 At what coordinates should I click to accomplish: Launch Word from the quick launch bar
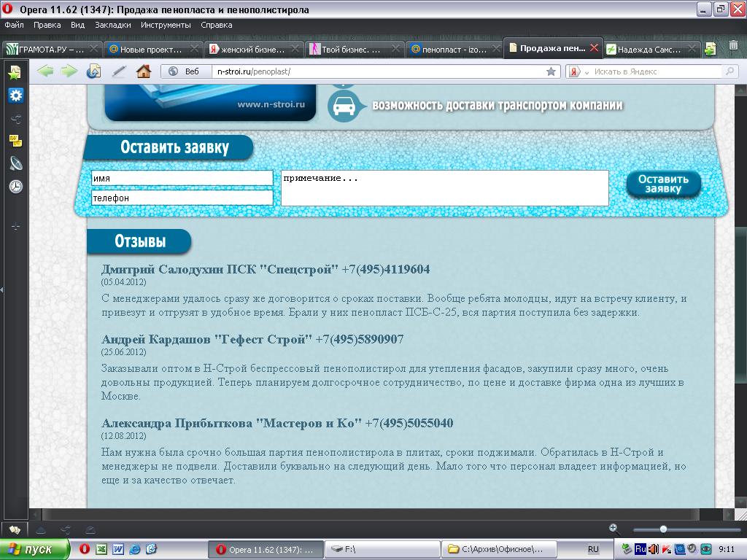(118, 549)
